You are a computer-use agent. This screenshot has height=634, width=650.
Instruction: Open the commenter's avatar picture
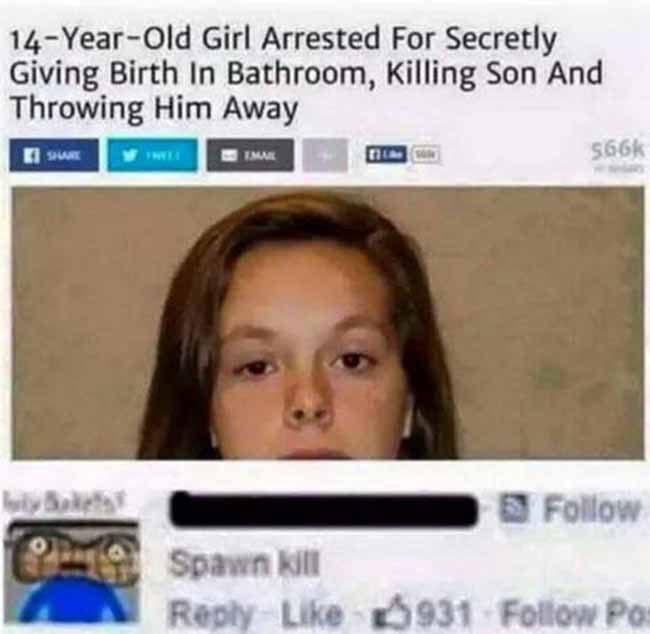pyautogui.click(x=72, y=572)
